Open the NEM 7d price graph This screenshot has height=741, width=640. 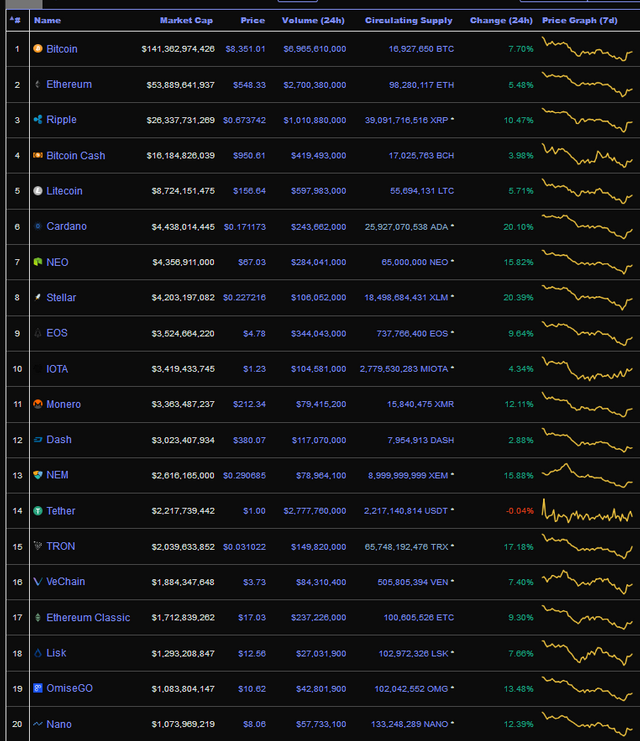point(587,475)
